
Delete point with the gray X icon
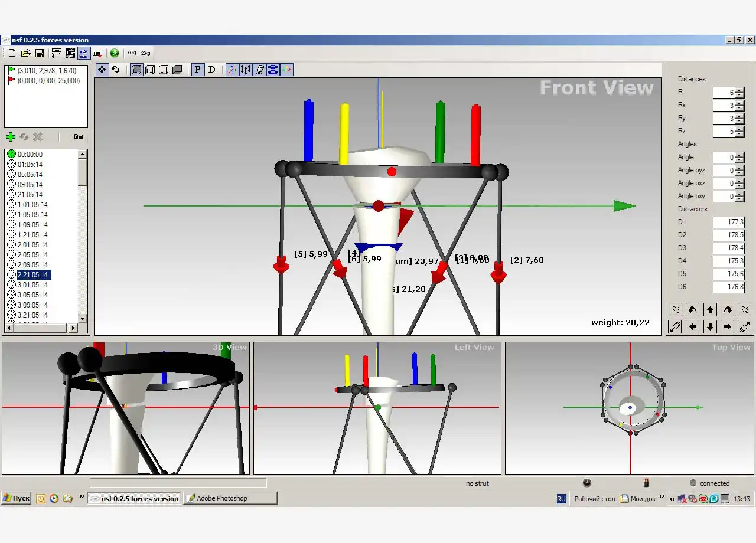point(38,137)
